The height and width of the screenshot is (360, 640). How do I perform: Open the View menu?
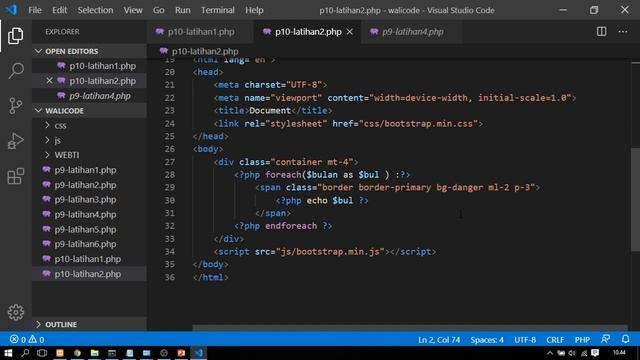[133, 10]
